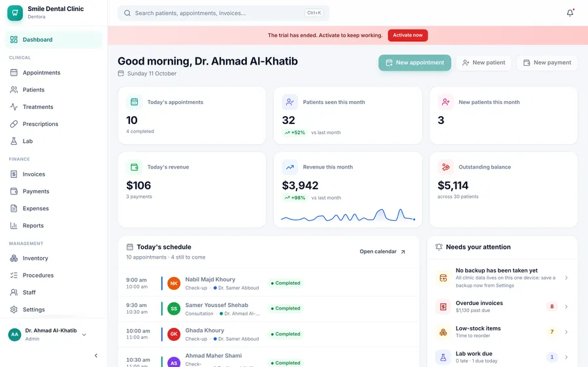Open Invoices page from sidebar
The height and width of the screenshot is (367, 588).
coord(54,174)
